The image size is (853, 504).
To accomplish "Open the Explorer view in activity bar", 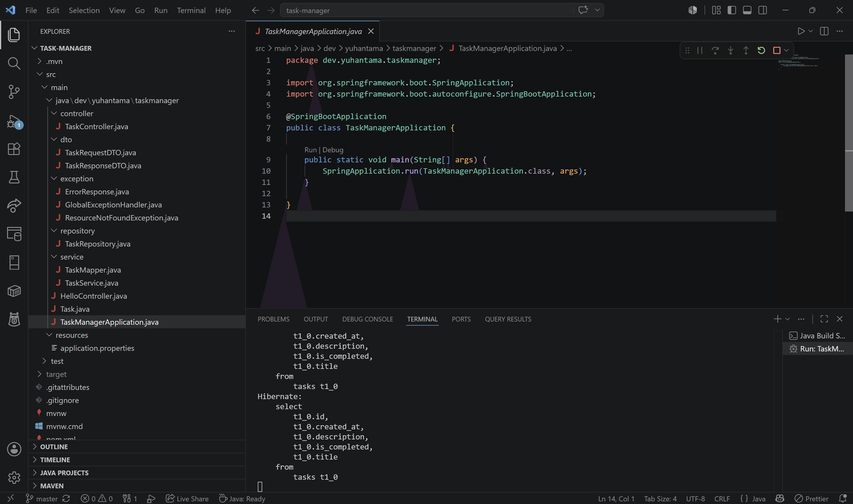I will point(14,35).
